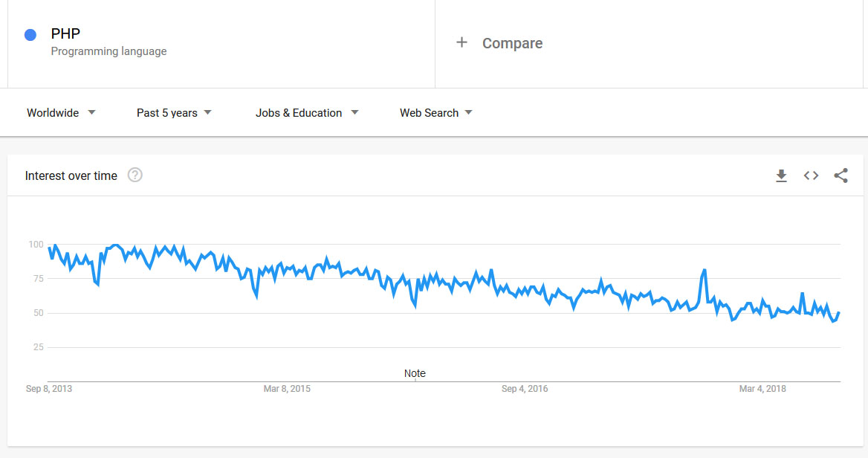The width and height of the screenshot is (868, 458).
Task: Click the Programming language subtitle under PHP
Action: pyautogui.click(x=108, y=51)
